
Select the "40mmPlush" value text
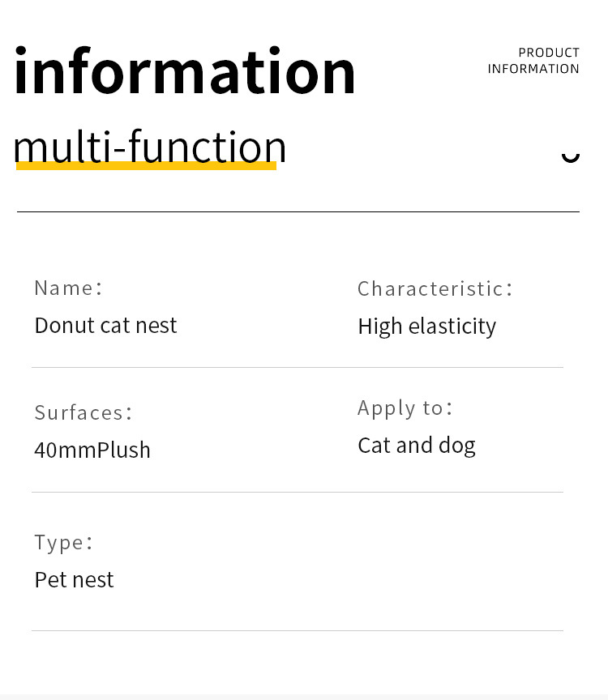coord(92,450)
